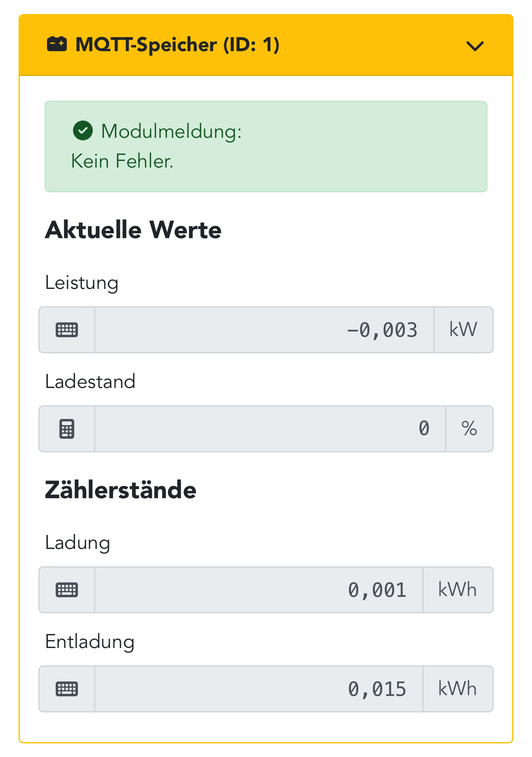Click the "Kein Fehler." status message

122,161
